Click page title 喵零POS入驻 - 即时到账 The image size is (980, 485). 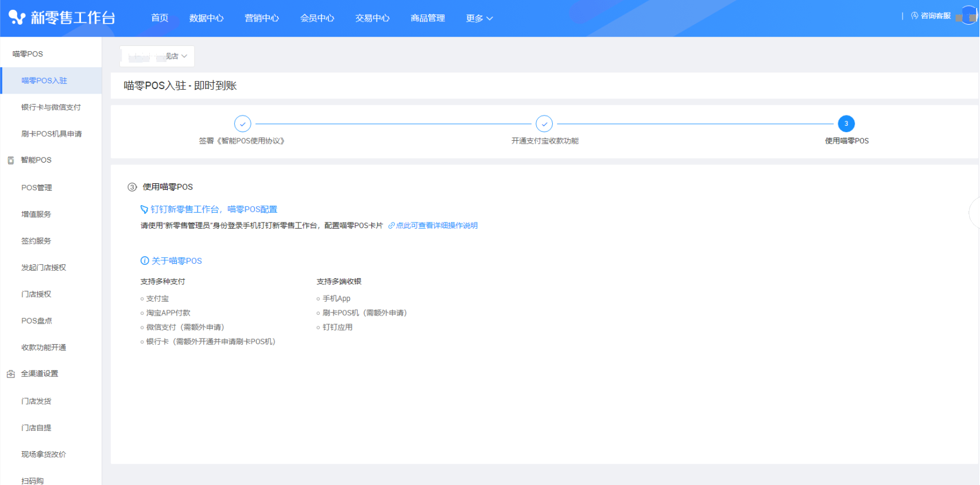[x=180, y=86]
